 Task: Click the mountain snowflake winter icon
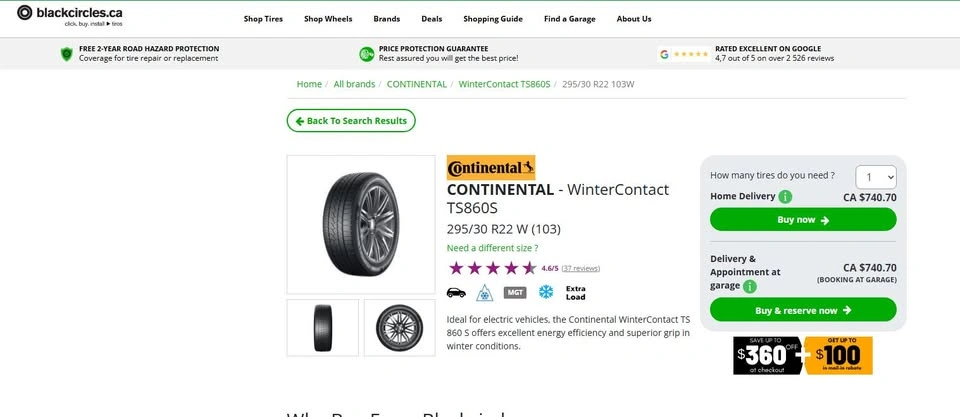point(484,292)
